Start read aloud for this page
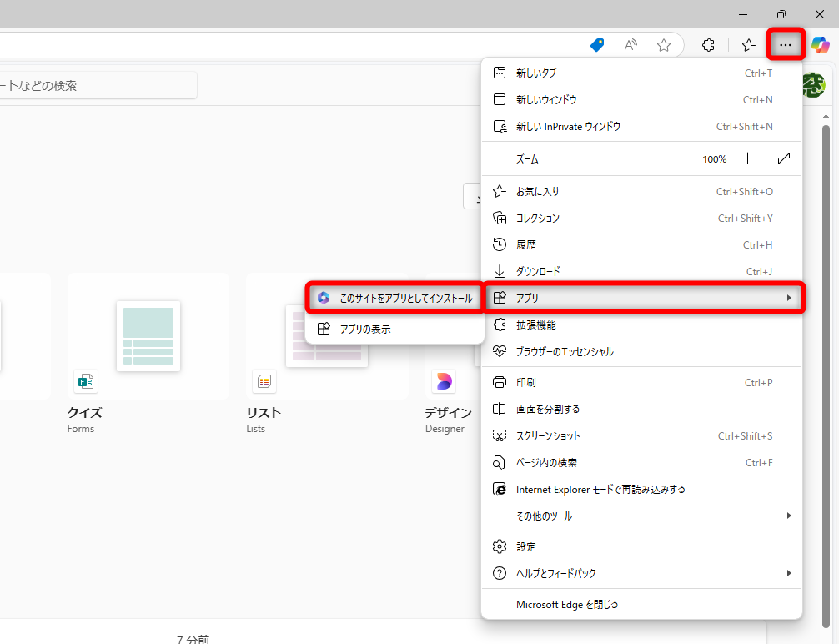This screenshot has width=839, height=644. point(631,45)
